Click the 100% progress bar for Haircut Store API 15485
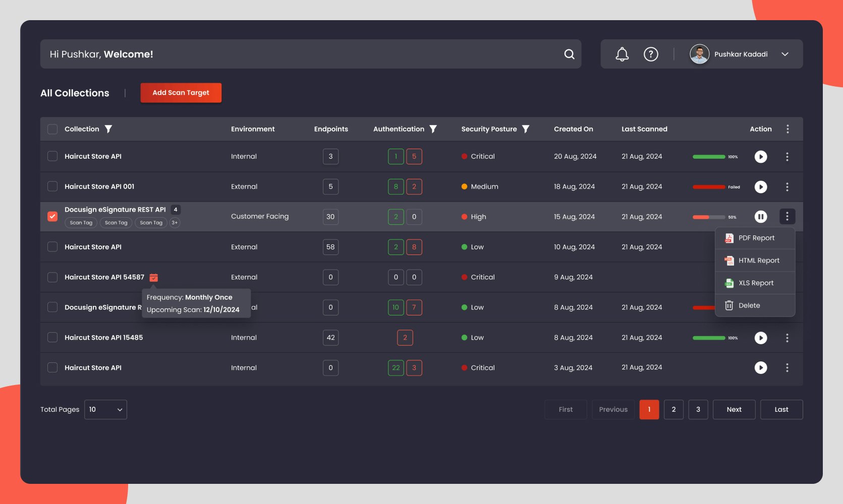Viewport: 843px width, 504px height. pos(709,338)
